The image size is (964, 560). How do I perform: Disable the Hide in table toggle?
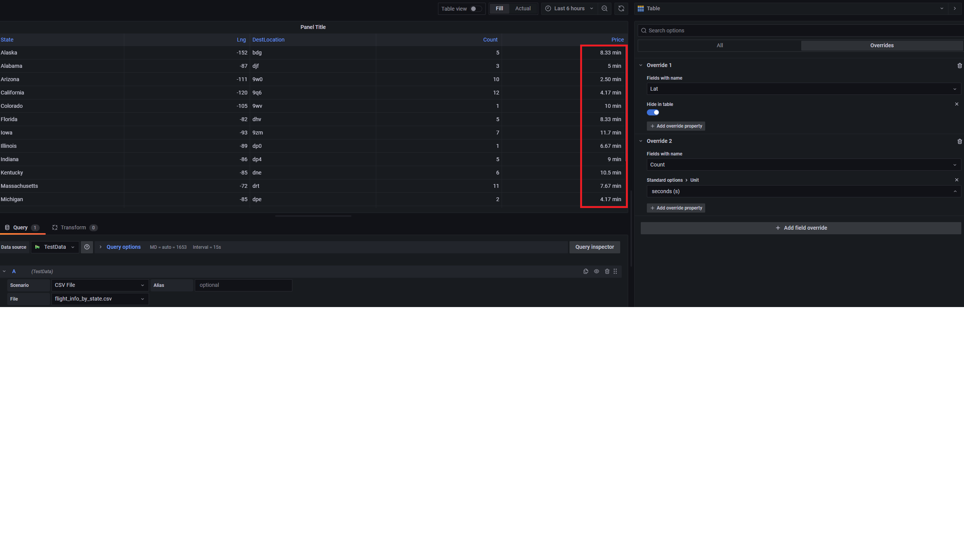pos(653,112)
